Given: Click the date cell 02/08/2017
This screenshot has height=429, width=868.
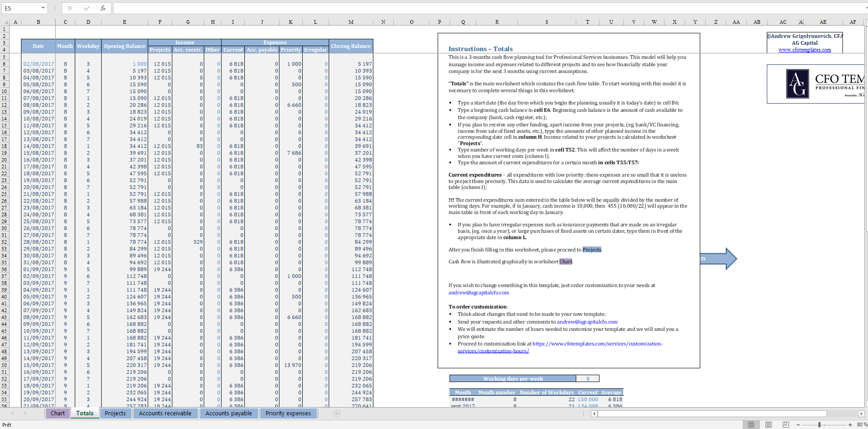Looking at the screenshot, I should point(38,64).
